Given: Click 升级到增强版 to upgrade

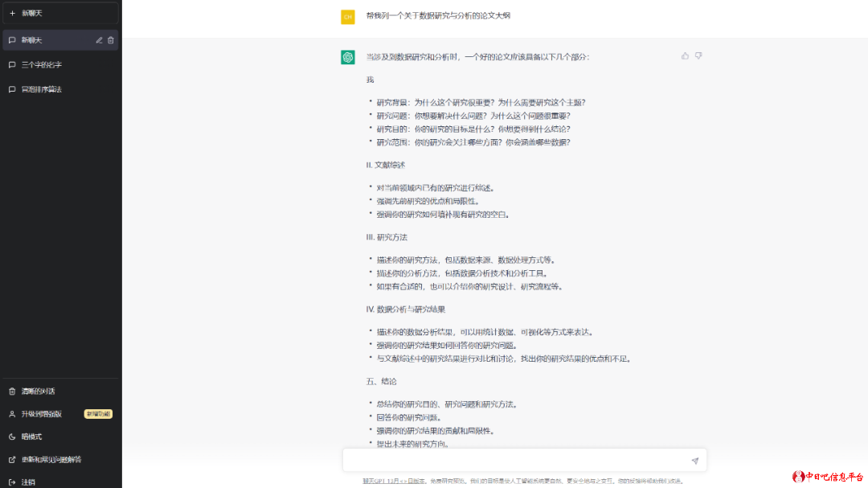Looking at the screenshot, I should (39, 414).
